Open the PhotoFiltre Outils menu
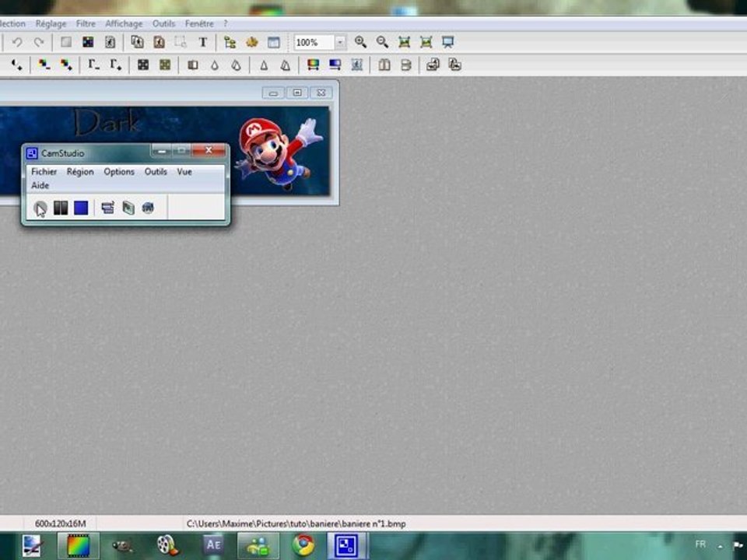The width and height of the screenshot is (747, 560). click(x=164, y=23)
